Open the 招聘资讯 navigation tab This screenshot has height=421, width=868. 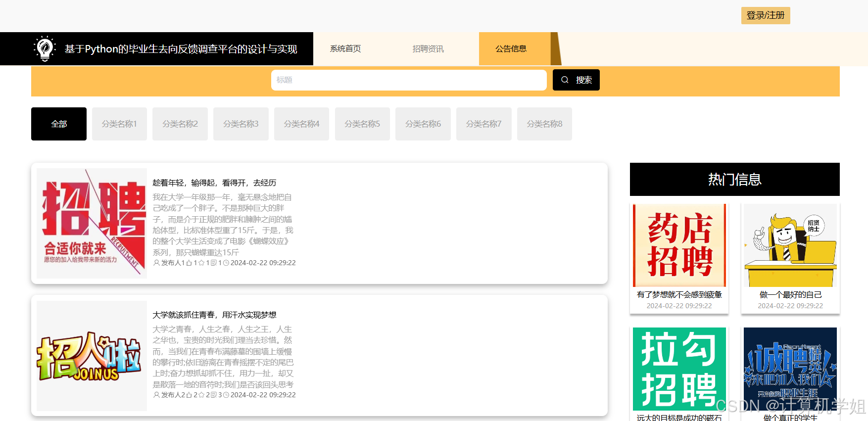(x=428, y=48)
